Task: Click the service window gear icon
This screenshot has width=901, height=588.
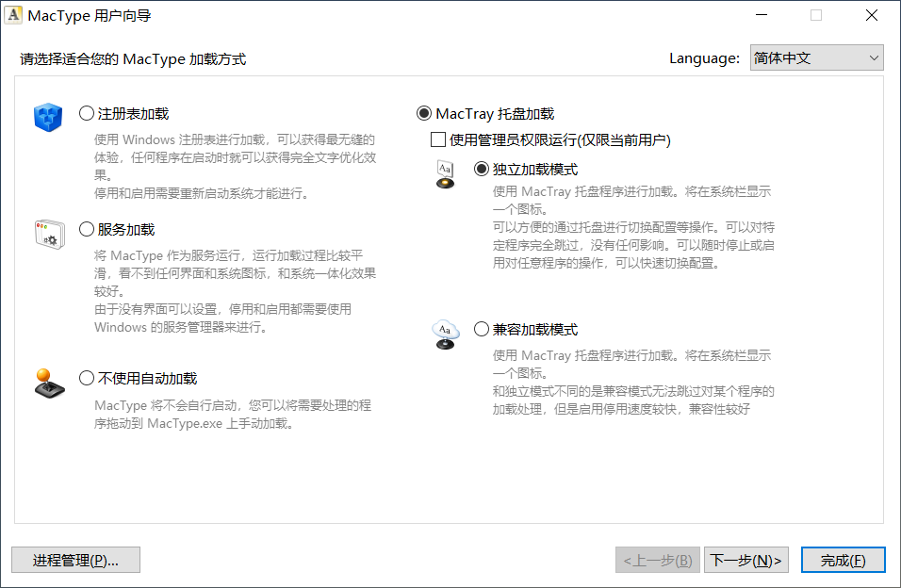Action: point(49,234)
